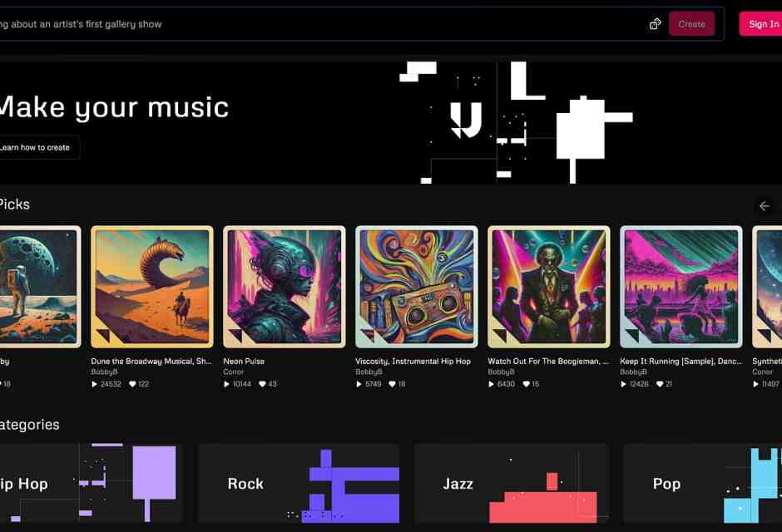Open Conor's profile under Neon Pulse
Image resolution: width=782 pixels, height=532 pixels.
tap(234, 372)
